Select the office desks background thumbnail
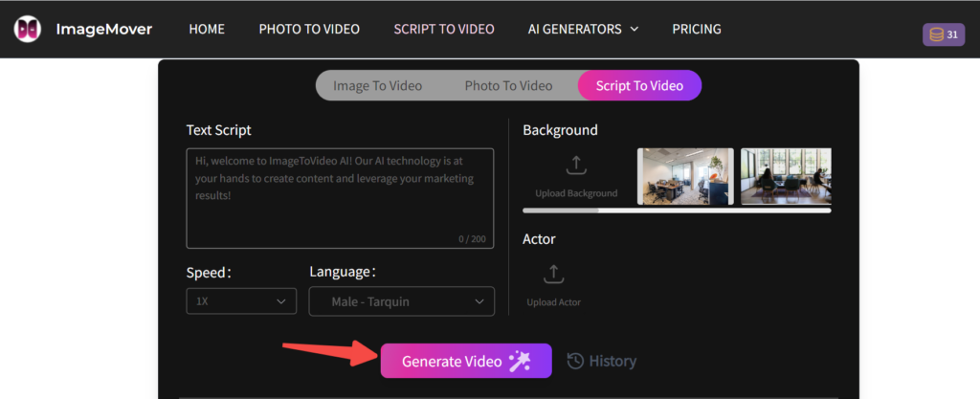This screenshot has width=980, height=399. (685, 177)
